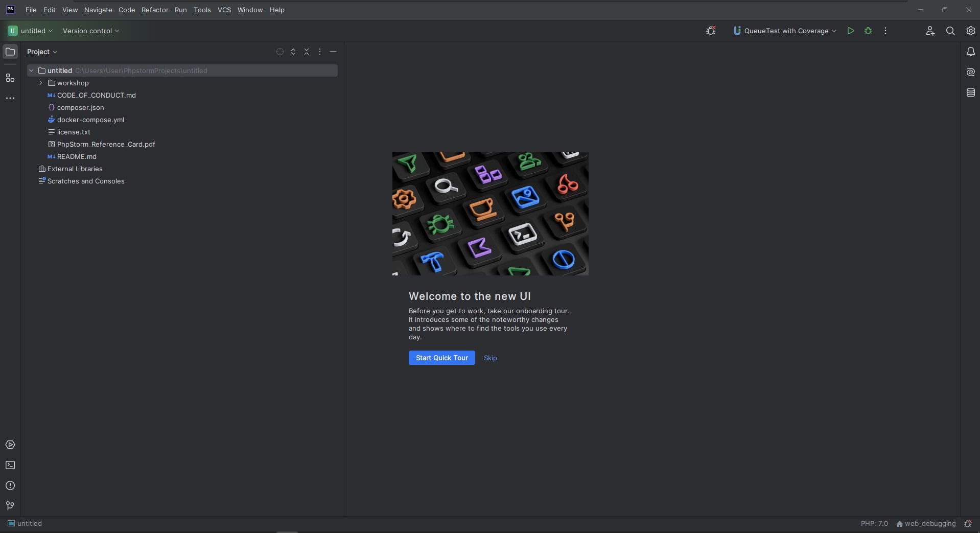Open the AI Assistant sidebar icon
This screenshot has height=533, width=980.
pyautogui.click(x=970, y=73)
